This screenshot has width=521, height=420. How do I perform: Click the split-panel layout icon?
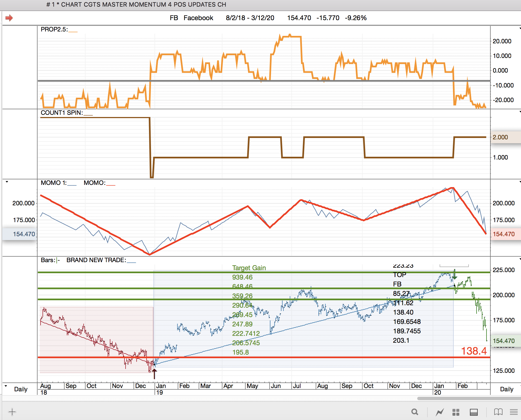click(x=474, y=412)
